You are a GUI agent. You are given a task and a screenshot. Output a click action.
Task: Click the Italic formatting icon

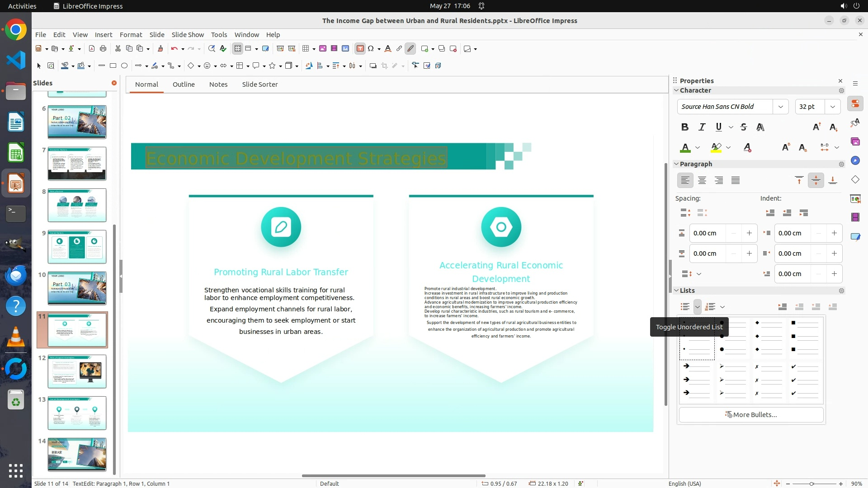tap(702, 127)
